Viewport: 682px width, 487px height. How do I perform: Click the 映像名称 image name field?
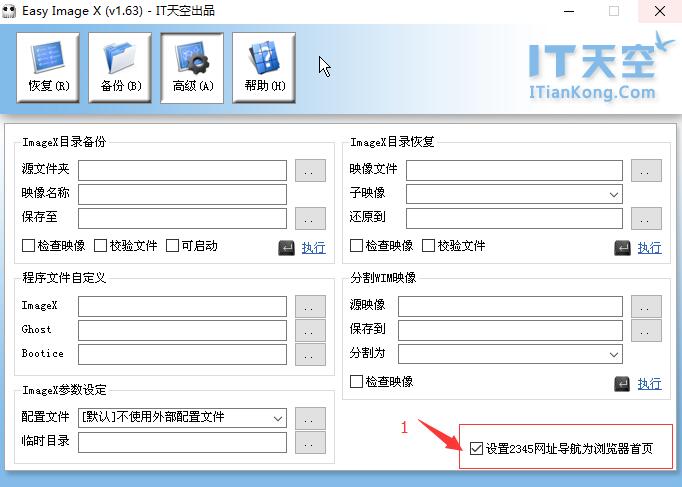tap(182, 194)
